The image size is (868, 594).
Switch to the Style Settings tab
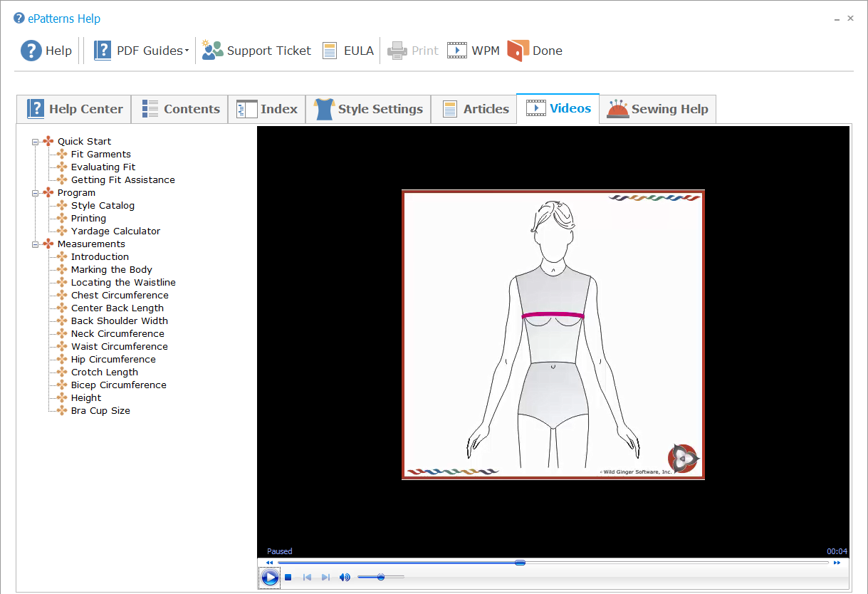pyautogui.click(x=368, y=109)
